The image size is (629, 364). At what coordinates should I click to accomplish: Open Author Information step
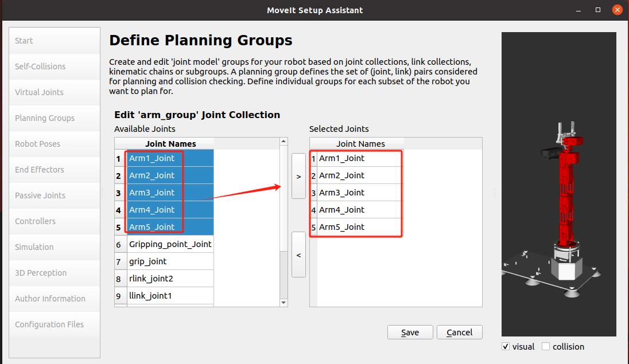pyautogui.click(x=55, y=299)
